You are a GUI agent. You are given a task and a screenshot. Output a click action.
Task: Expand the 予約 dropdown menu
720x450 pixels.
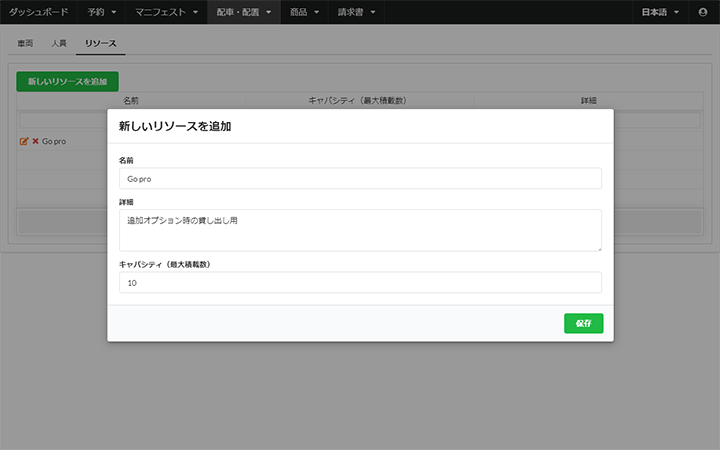101,12
